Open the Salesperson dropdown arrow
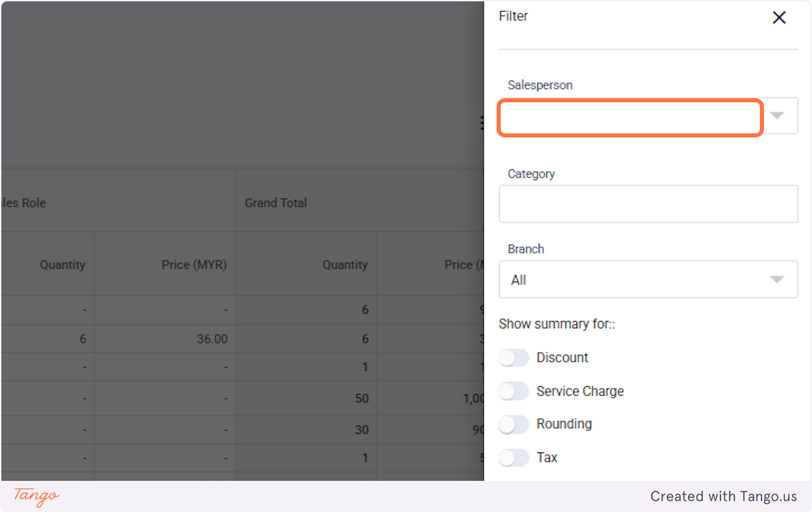This screenshot has height=512, width=812. tap(777, 116)
